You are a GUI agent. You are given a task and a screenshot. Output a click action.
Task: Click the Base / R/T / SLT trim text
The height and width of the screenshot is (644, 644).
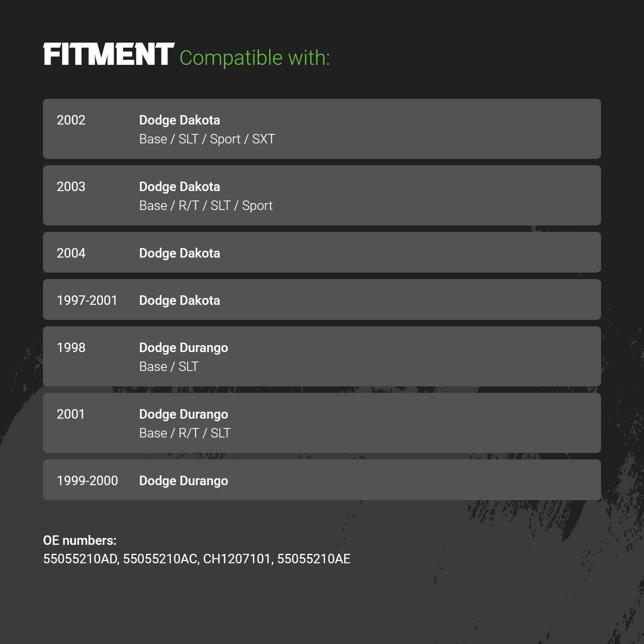185,433
